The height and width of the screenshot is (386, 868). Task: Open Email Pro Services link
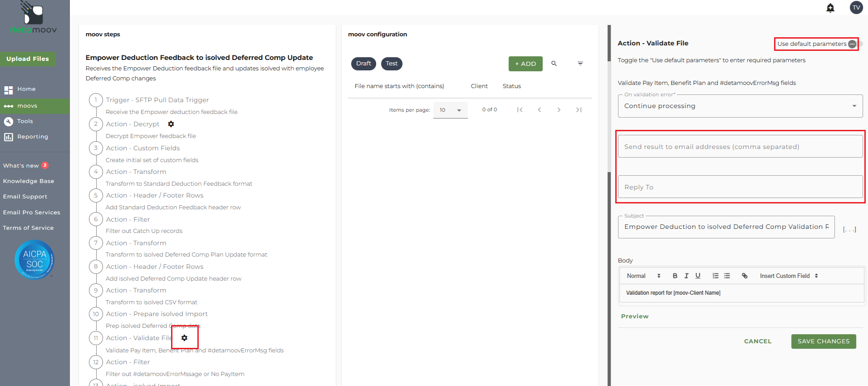click(x=32, y=213)
